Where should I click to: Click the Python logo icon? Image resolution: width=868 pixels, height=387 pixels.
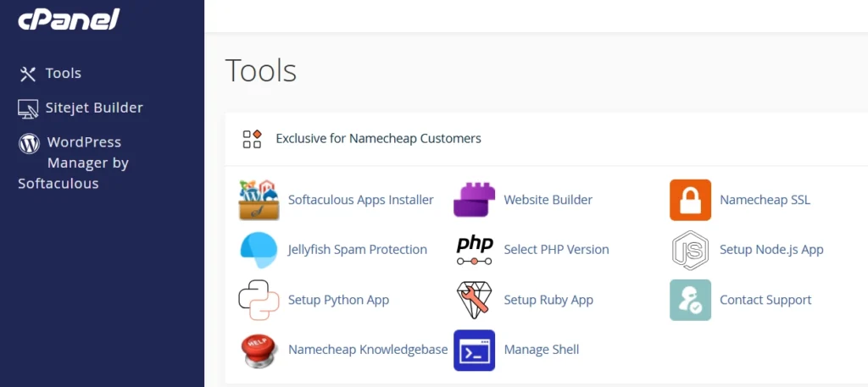click(x=258, y=300)
